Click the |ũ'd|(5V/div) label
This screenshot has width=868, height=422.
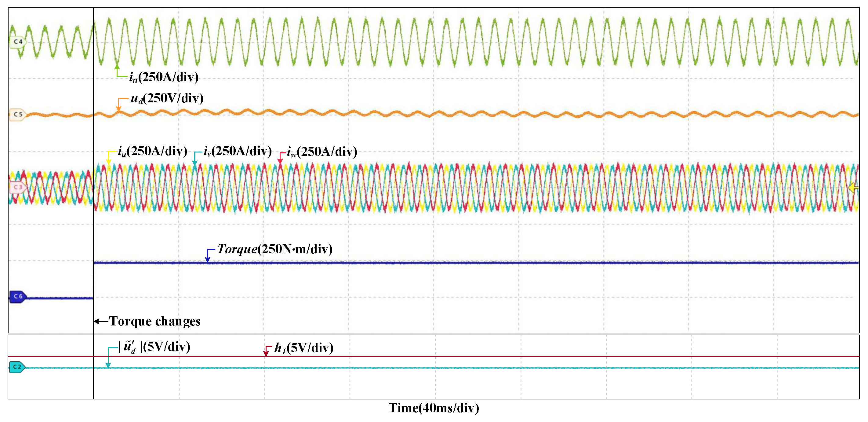155,347
